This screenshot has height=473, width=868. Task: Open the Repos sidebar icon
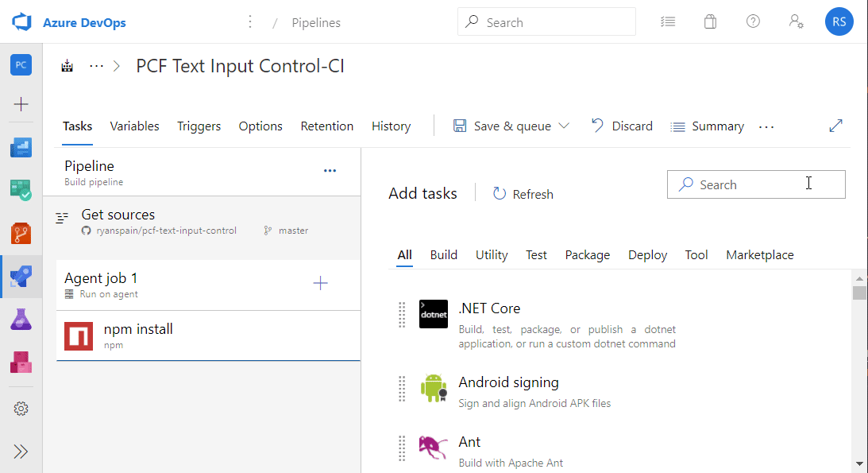21,233
